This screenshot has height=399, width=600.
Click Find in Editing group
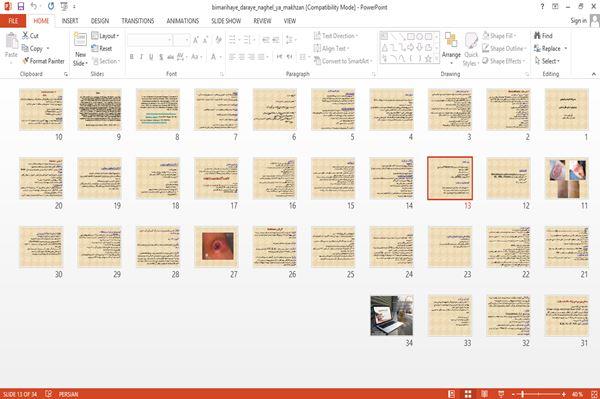543,36
